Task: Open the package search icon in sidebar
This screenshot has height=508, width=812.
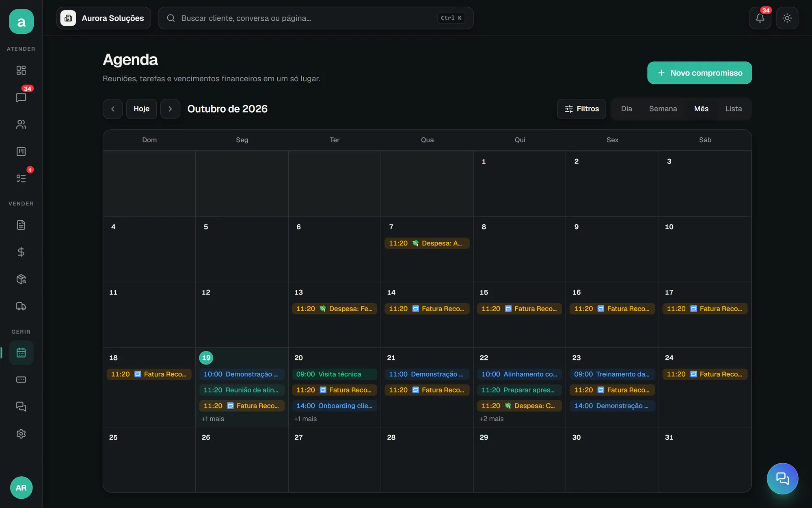Action: coord(21,279)
